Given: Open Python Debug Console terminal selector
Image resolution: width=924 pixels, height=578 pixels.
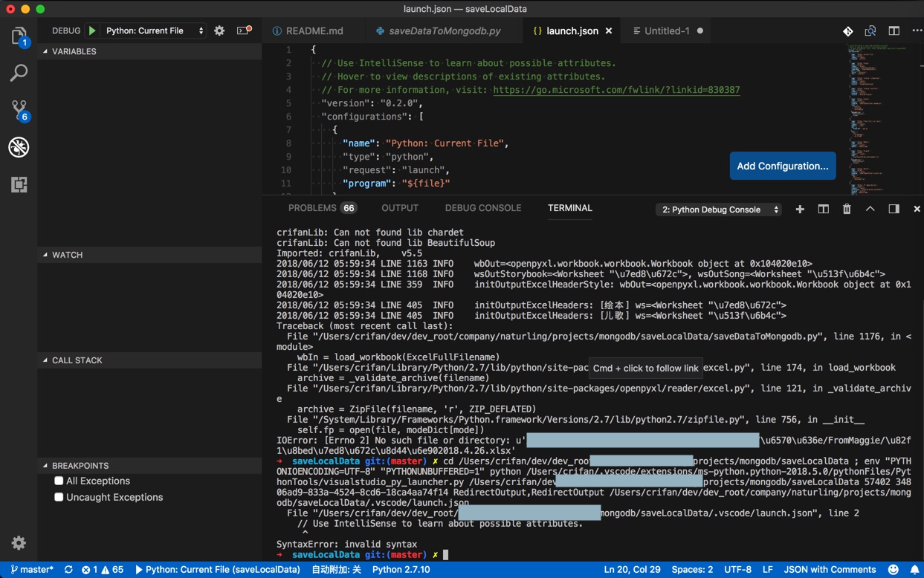Looking at the screenshot, I should tap(719, 210).
